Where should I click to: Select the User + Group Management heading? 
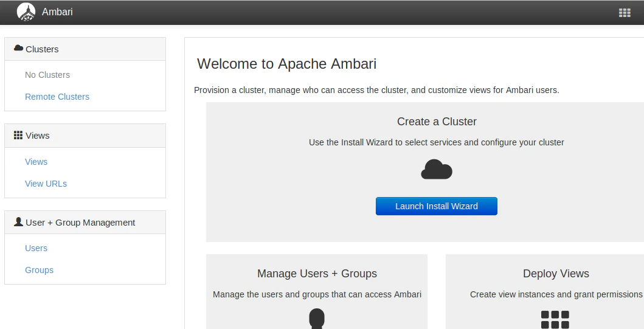tap(85, 223)
